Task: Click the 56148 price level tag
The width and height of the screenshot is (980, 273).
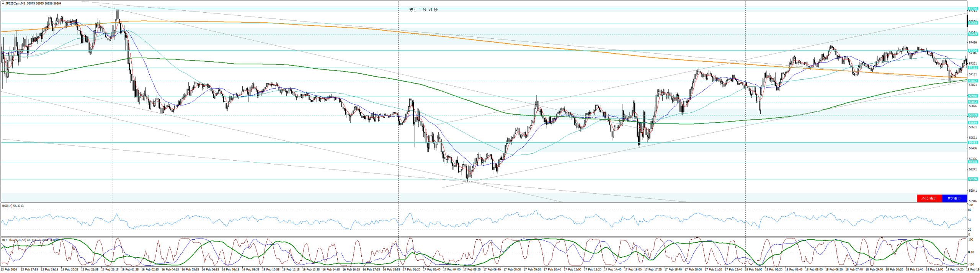Action: pos(972,179)
